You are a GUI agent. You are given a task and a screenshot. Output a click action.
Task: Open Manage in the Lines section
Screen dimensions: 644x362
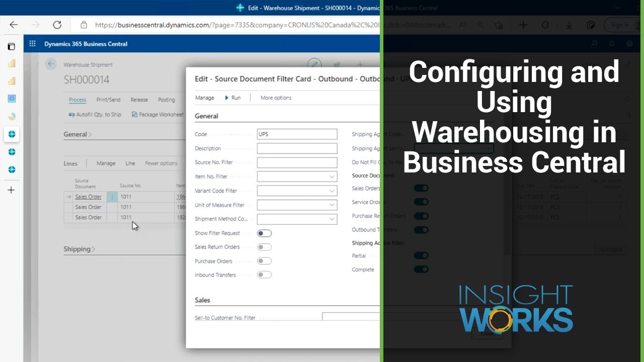(106, 163)
